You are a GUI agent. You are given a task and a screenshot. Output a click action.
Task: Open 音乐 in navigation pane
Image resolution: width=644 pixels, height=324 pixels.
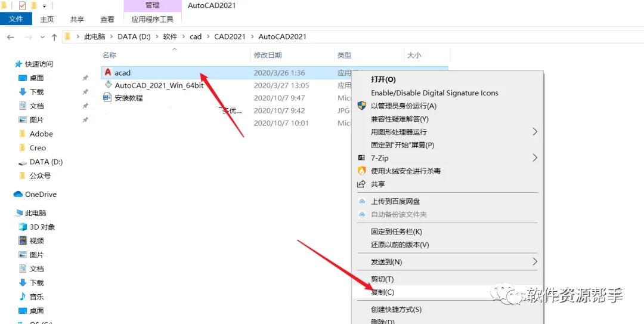click(36, 297)
